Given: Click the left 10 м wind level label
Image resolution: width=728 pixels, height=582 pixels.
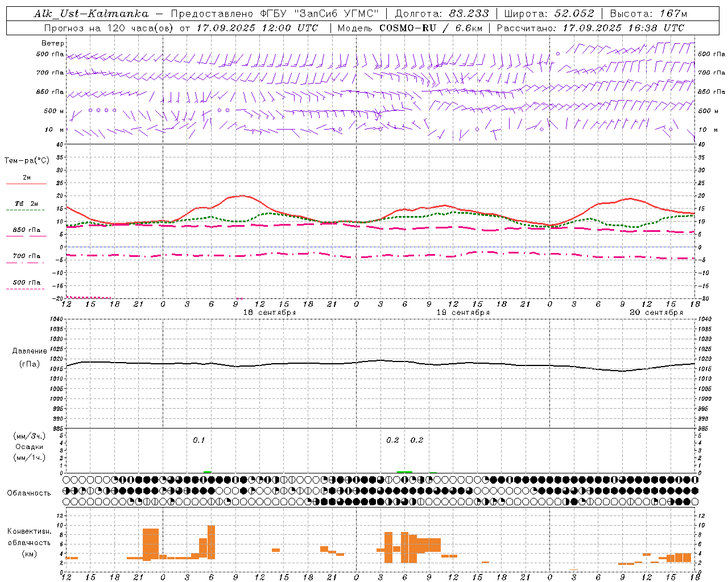Looking at the screenshot, I should [54, 130].
